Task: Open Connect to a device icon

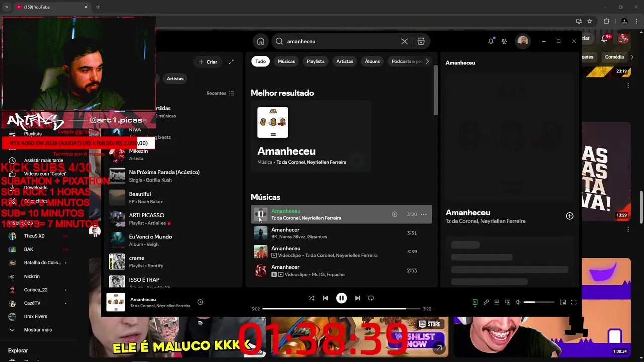Action: pos(507,302)
